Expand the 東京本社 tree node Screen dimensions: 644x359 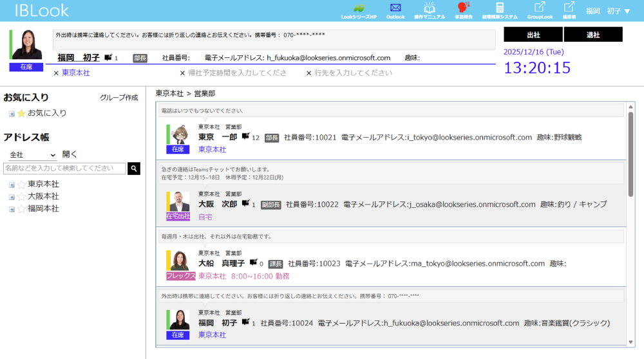12,185
